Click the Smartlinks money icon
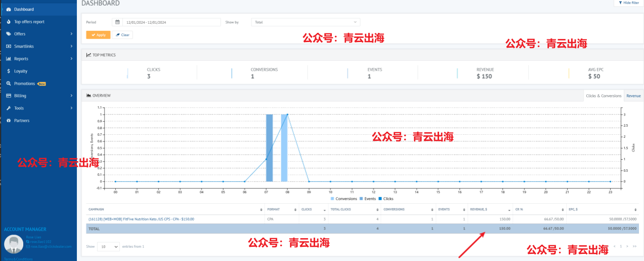This screenshot has height=261, width=644. (x=9, y=46)
